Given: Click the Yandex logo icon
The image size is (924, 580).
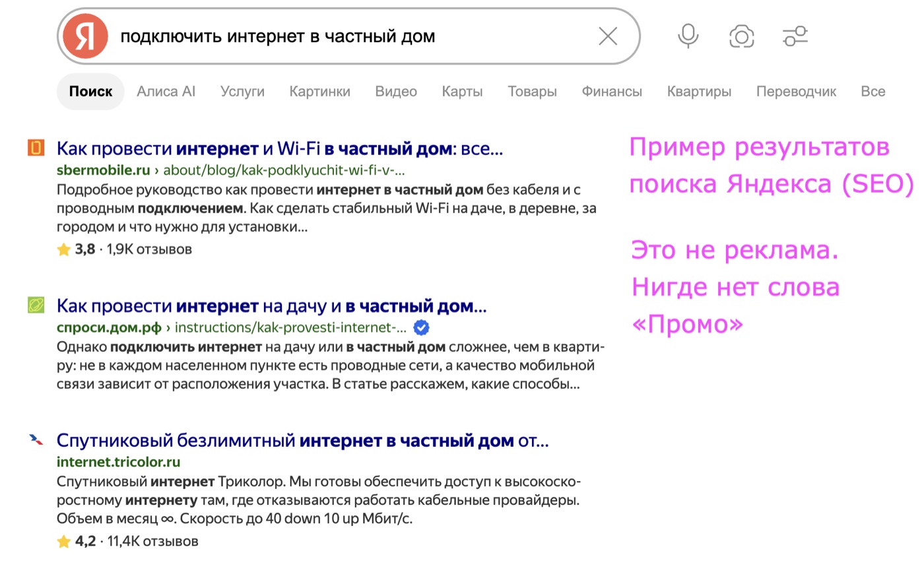Looking at the screenshot, I should [86, 36].
